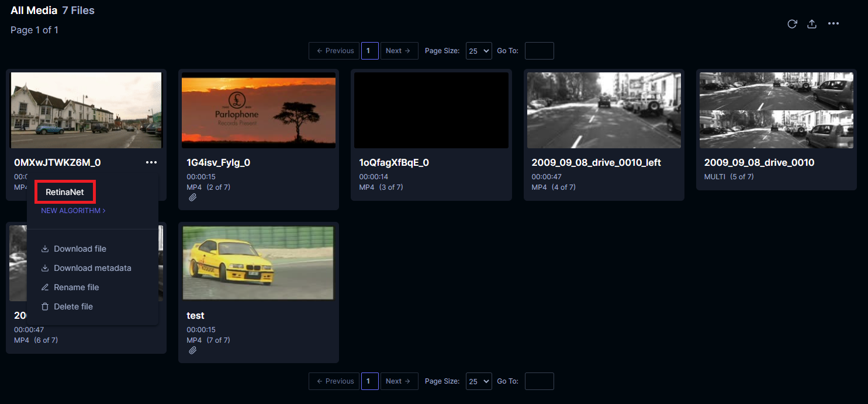Click the 00:00:15 duration on test card
Image resolution: width=868 pixels, height=404 pixels.
[201, 330]
